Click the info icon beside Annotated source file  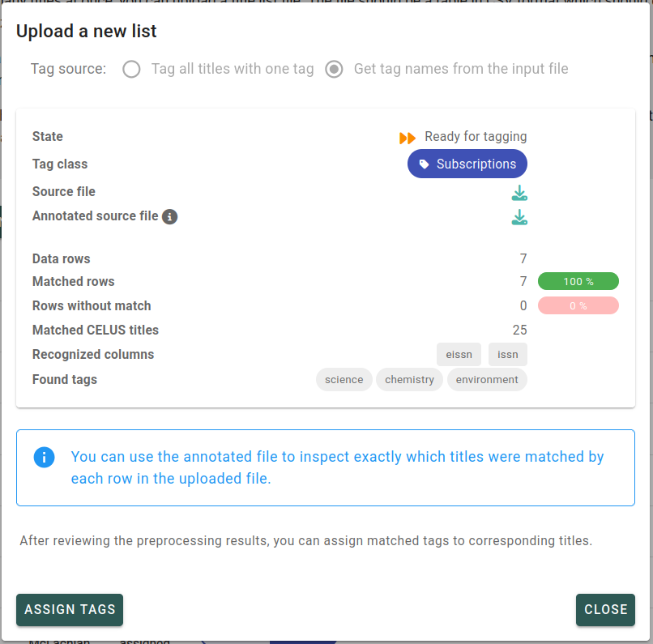pyautogui.click(x=170, y=217)
